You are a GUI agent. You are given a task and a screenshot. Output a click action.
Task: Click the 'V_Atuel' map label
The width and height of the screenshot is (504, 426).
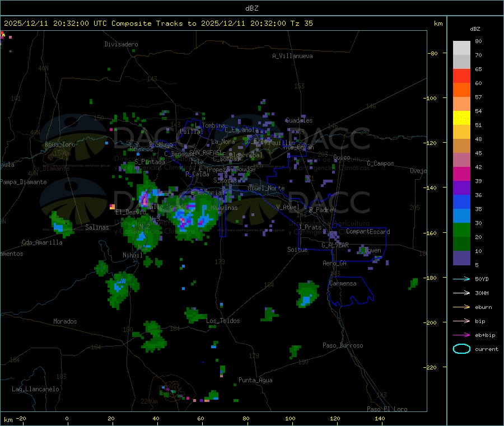point(288,207)
